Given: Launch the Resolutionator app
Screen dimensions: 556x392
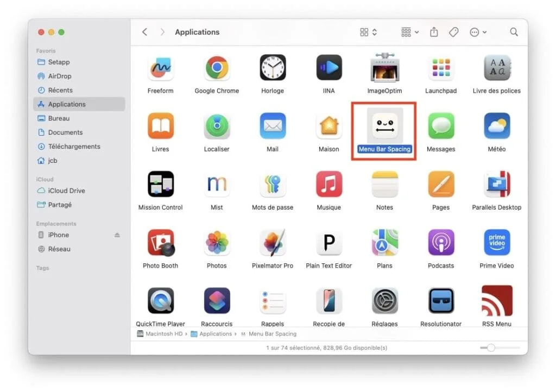Looking at the screenshot, I should (440, 301).
